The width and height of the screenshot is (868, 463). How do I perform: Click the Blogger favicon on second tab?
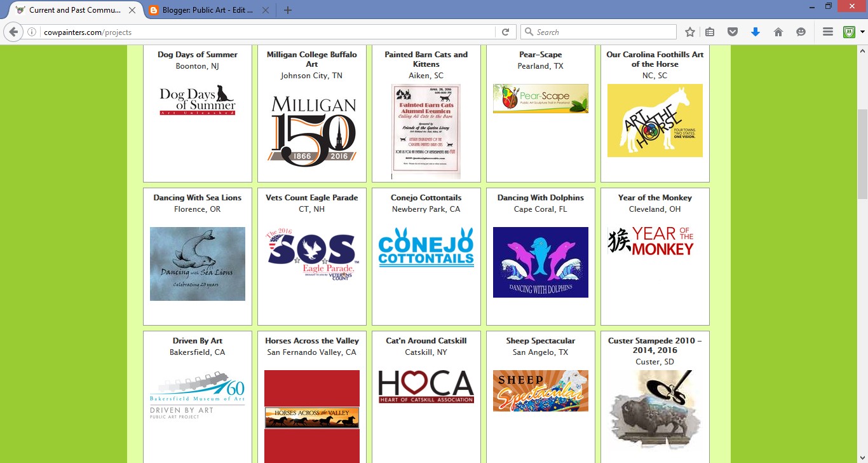point(154,10)
